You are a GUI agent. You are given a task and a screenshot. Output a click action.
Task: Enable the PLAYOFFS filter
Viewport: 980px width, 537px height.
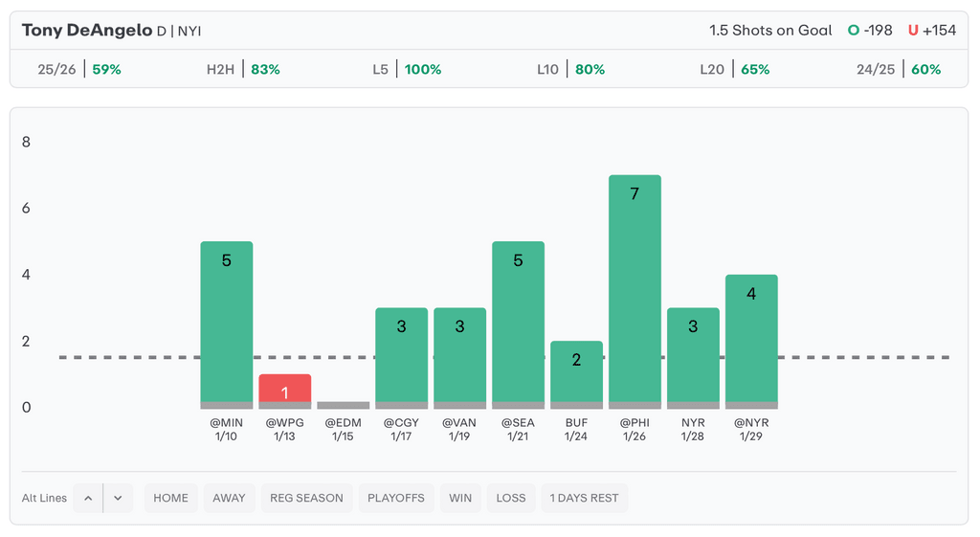tap(395, 498)
